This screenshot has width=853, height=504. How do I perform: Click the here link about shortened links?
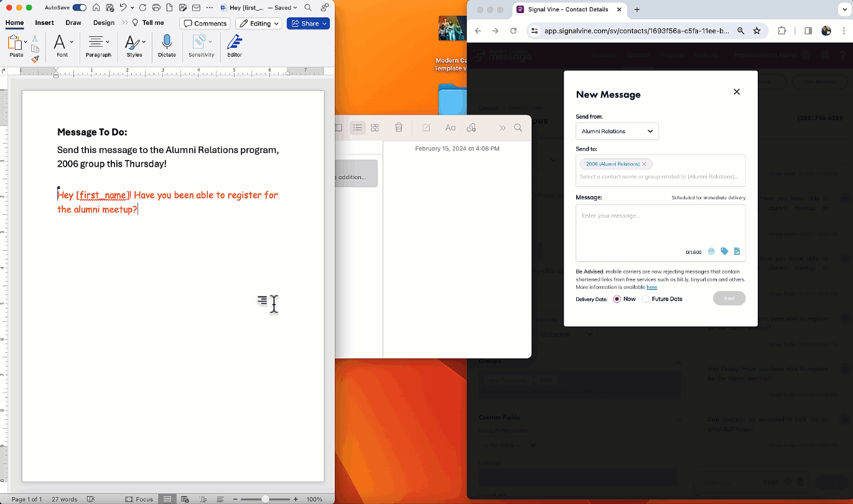pyautogui.click(x=651, y=287)
